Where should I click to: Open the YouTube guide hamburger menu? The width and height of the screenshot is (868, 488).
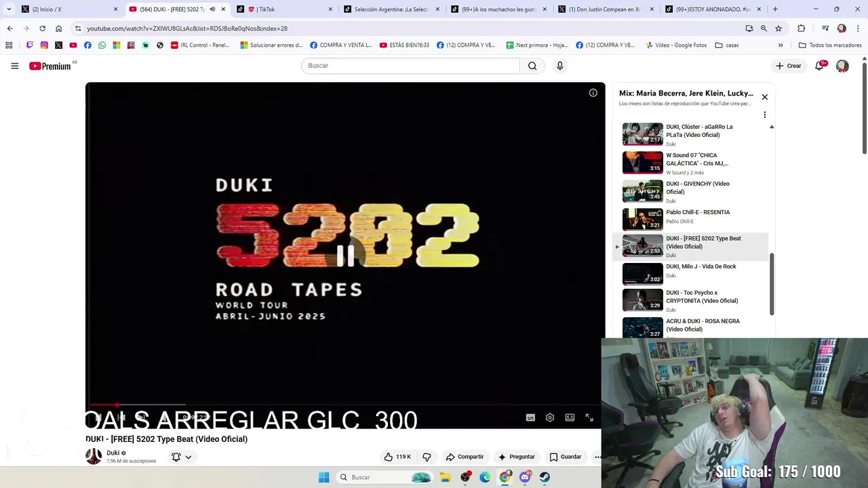(x=14, y=66)
